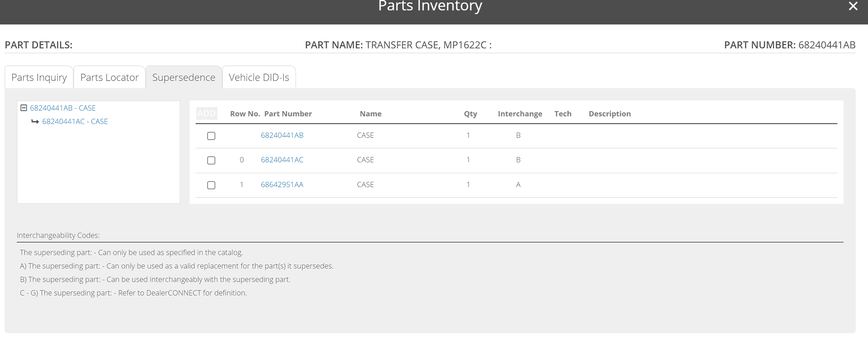Open the Vehicle DID-Is tab
868x353 pixels.
tap(259, 77)
